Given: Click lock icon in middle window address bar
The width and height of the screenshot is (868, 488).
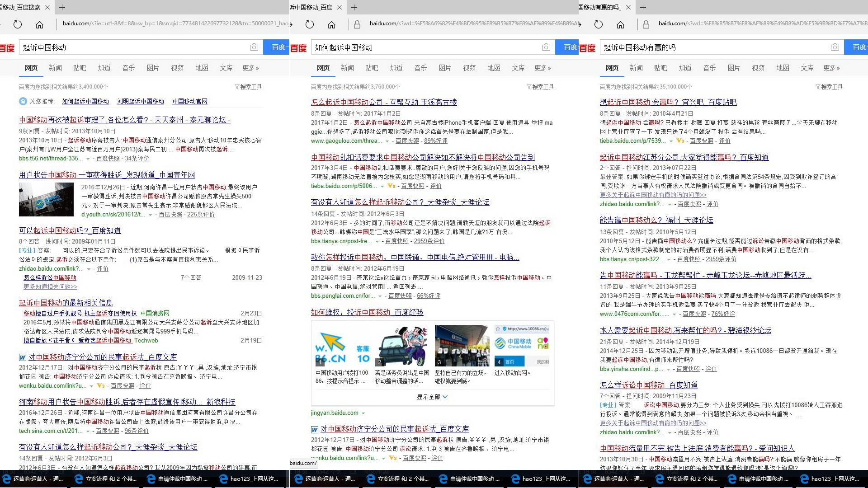Looking at the screenshot, I should pyautogui.click(x=357, y=24).
